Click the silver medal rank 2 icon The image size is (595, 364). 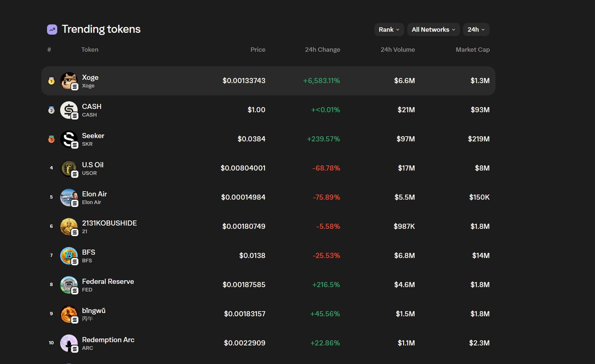pos(51,110)
